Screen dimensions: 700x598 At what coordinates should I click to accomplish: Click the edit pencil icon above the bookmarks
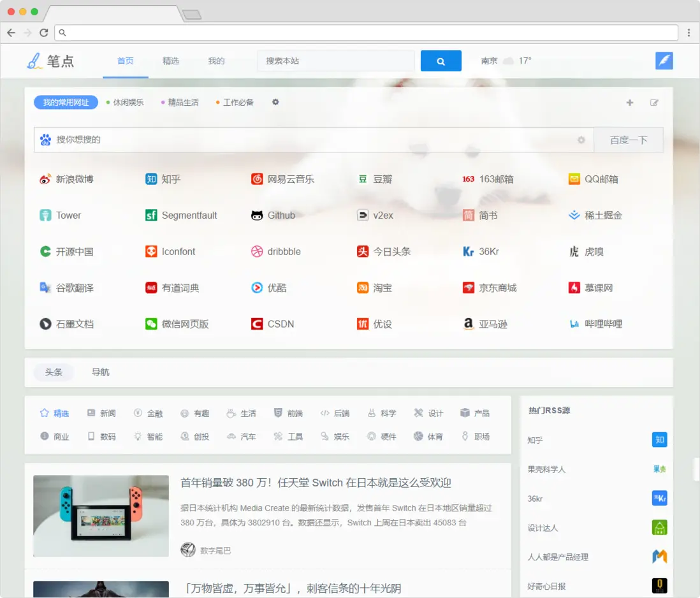click(654, 102)
